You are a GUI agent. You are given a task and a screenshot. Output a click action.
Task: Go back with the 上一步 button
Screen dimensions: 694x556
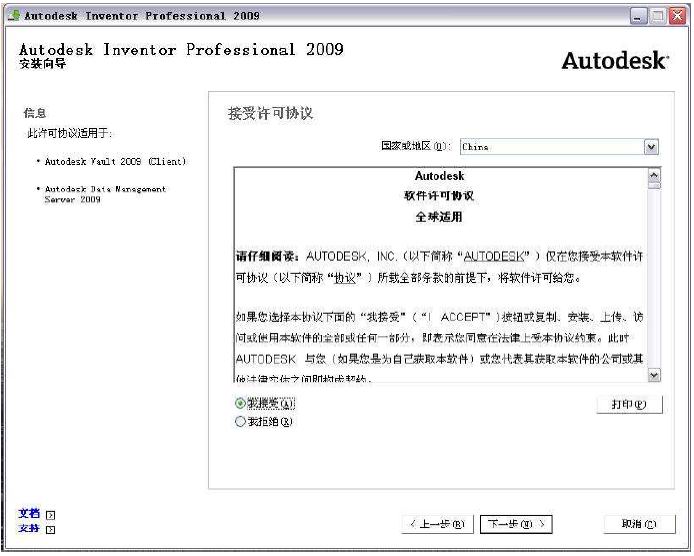(437, 524)
